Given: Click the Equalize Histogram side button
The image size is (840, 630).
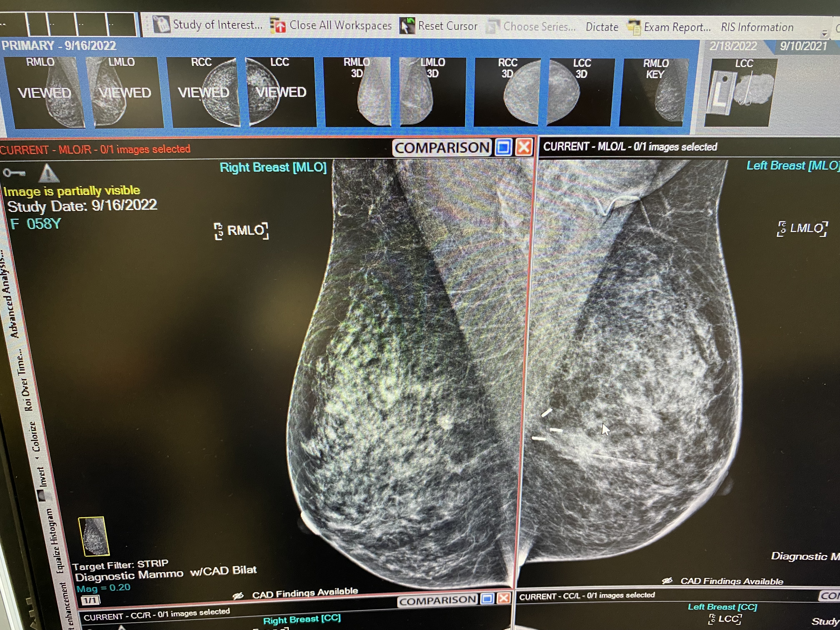Looking at the screenshot, I should pos(55,541).
